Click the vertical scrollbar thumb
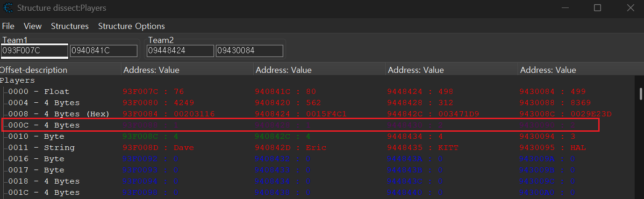644x199 pixels. (640, 93)
